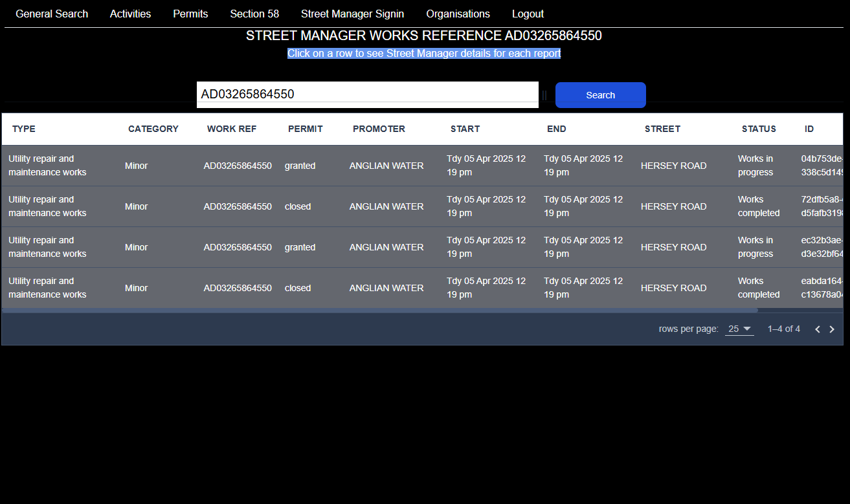Open the Organisations menu item

click(x=458, y=14)
